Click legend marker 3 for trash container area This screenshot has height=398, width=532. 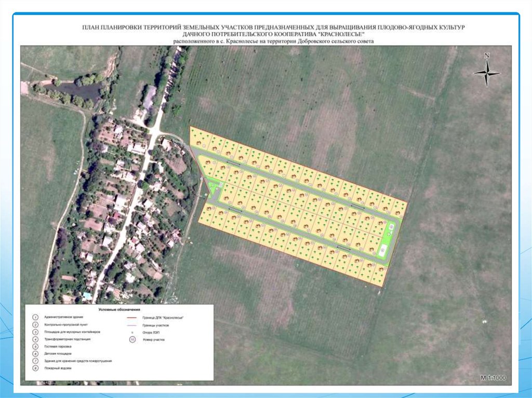[x=35, y=331]
